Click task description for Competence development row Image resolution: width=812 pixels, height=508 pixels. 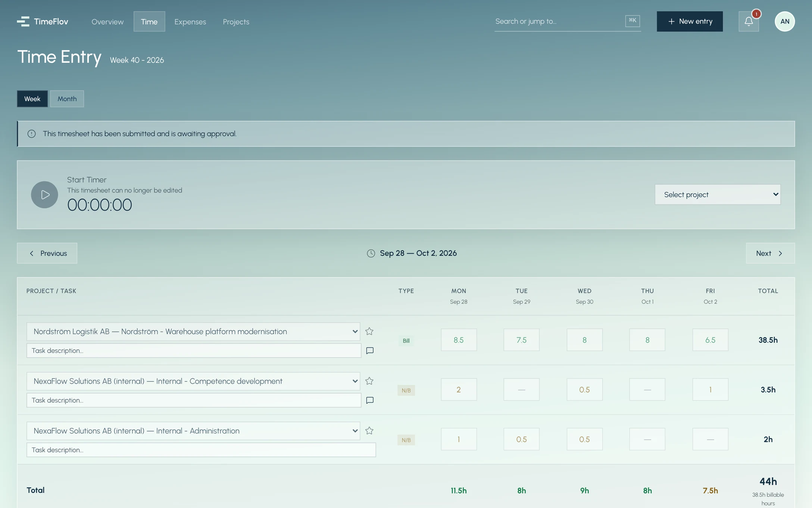pyautogui.click(x=194, y=400)
